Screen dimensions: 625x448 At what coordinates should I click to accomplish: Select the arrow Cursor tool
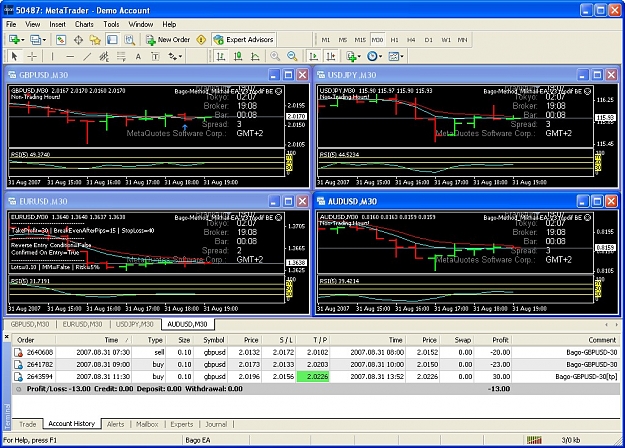[15, 57]
